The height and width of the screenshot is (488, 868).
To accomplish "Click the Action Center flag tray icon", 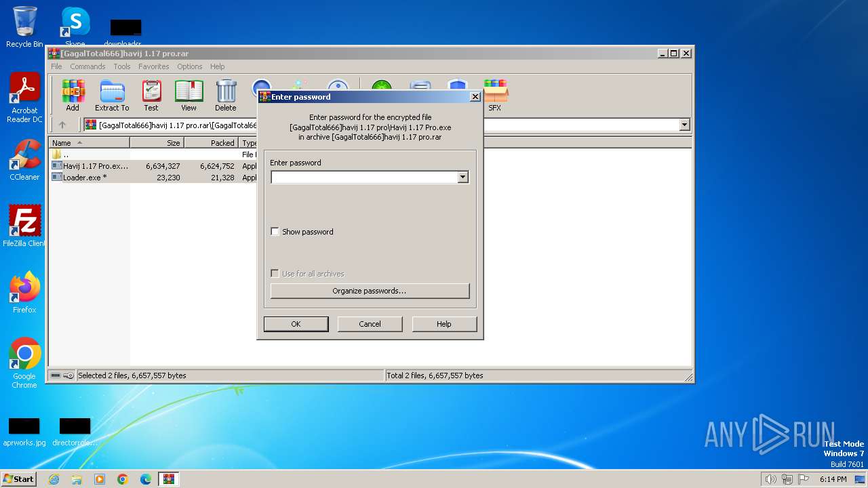I will [804, 479].
